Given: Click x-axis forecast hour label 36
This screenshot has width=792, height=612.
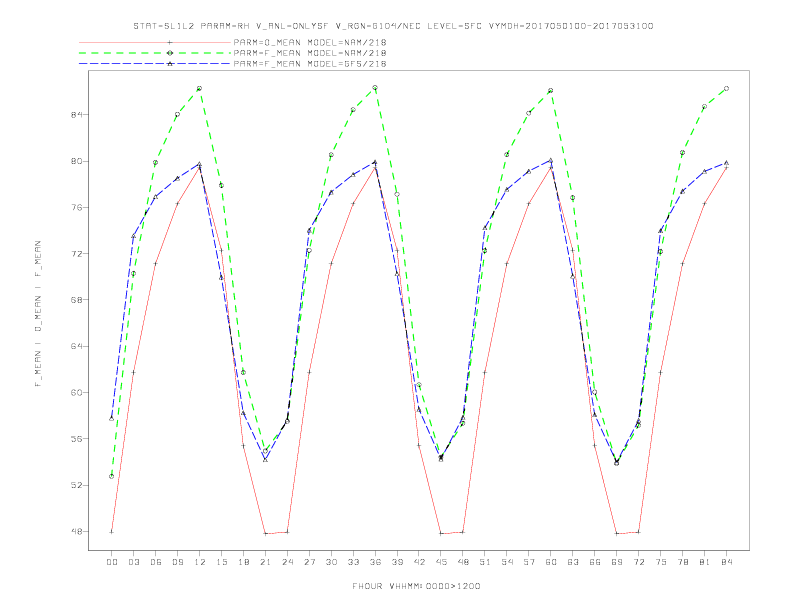Looking at the screenshot, I should (375, 562).
